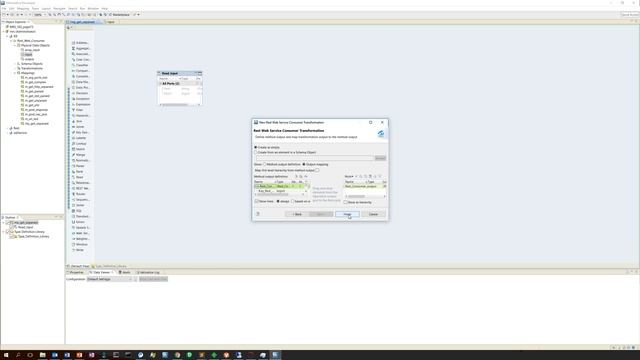The width and height of the screenshot is (640, 360).
Task: Select the Lookup transformation in palette
Action: pyautogui.click(x=79, y=144)
